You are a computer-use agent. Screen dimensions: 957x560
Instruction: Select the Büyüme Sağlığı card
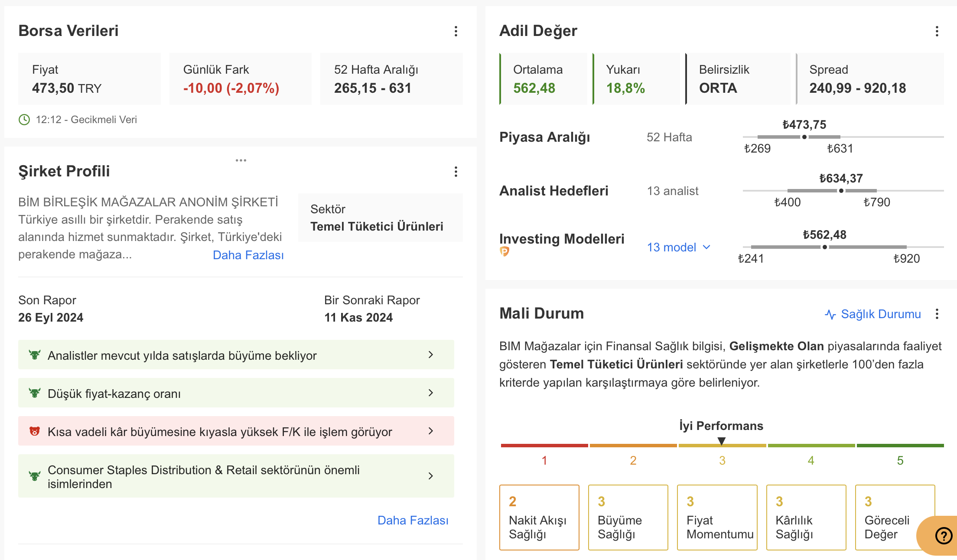point(628,518)
